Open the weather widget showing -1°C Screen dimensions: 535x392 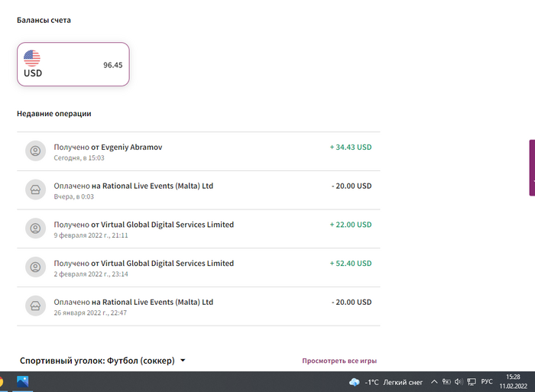point(385,382)
